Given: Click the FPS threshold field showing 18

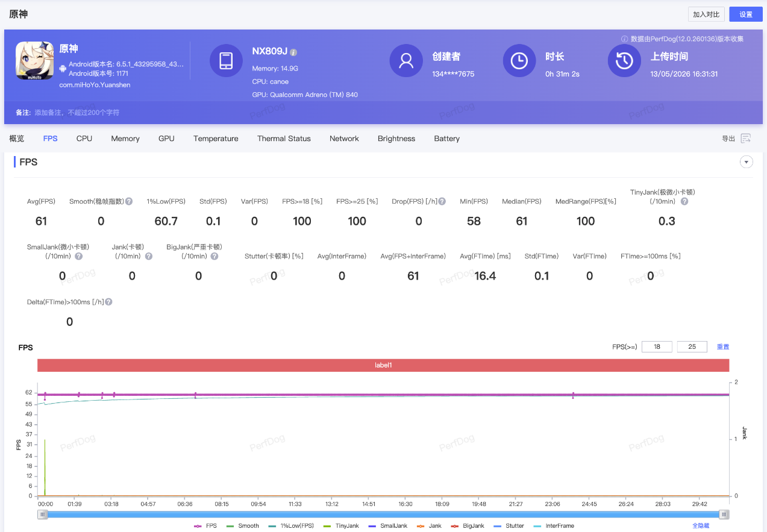Looking at the screenshot, I should coord(657,346).
